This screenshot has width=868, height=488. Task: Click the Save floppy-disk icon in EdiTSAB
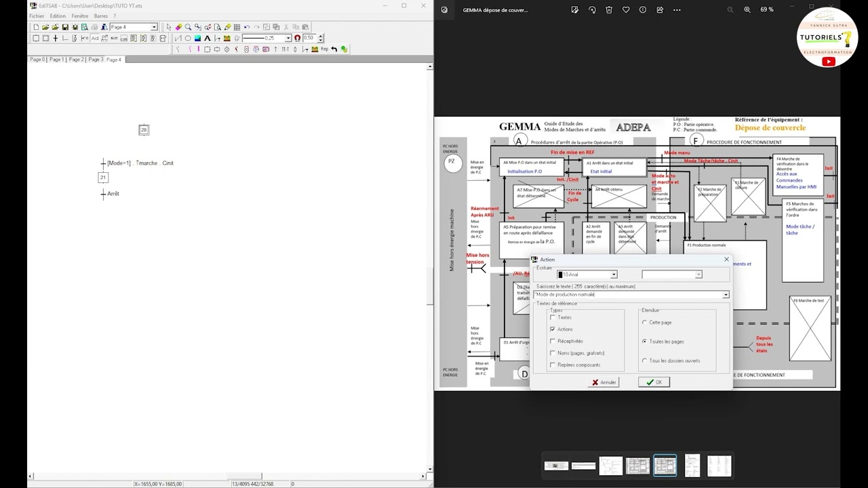[65, 27]
